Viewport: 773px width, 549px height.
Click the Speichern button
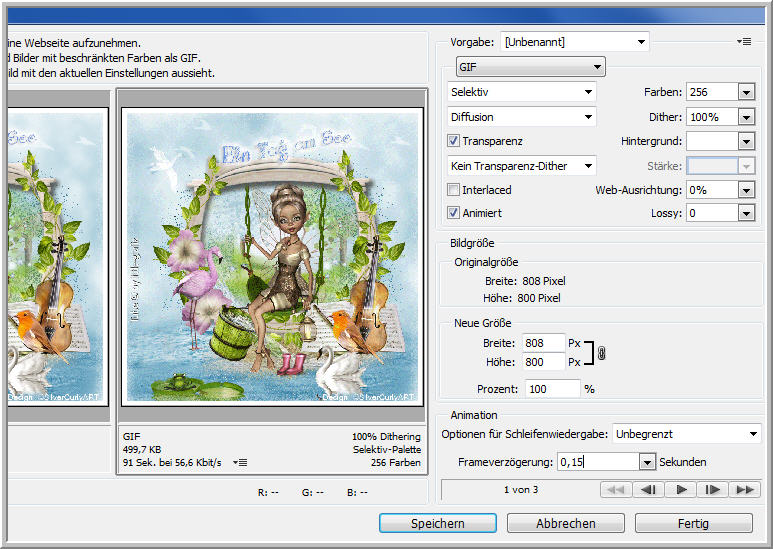pyautogui.click(x=438, y=523)
